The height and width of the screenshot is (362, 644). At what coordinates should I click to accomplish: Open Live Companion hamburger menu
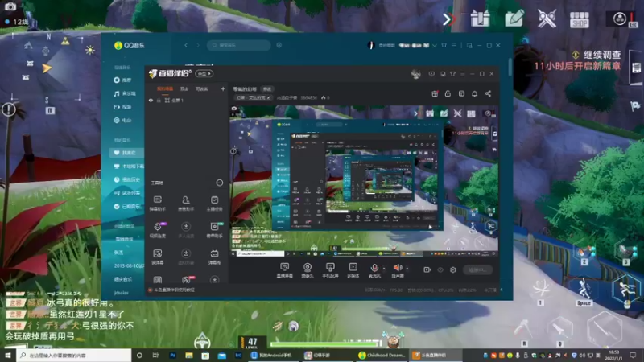[462, 74]
